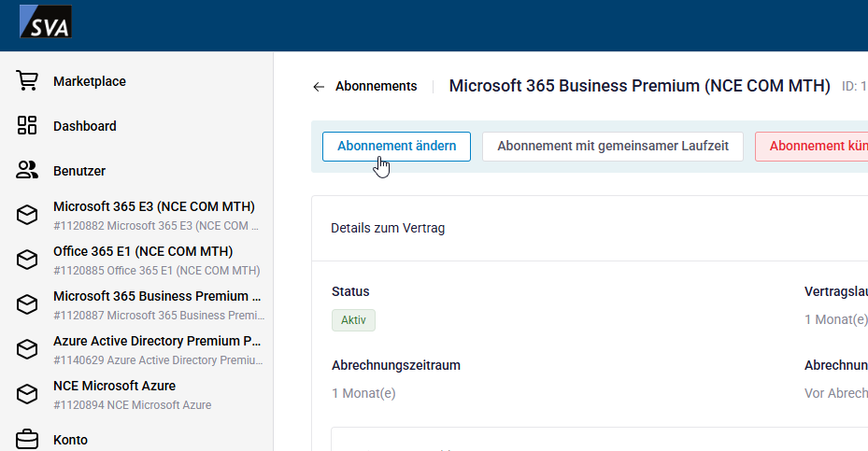Image resolution: width=868 pixels, height=451 pixels.
Task: Click the Dashboard grid icon
Action: [x=27, y=126]
